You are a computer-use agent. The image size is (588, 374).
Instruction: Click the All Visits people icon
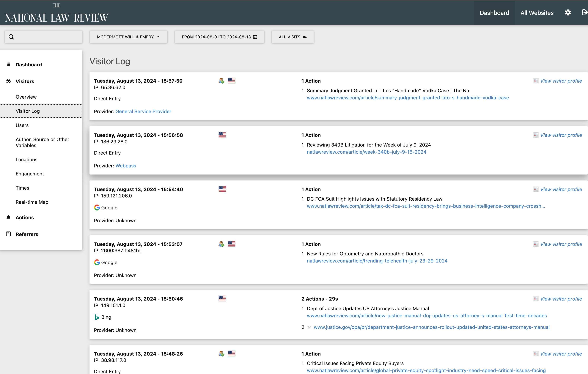coord(305,37)
